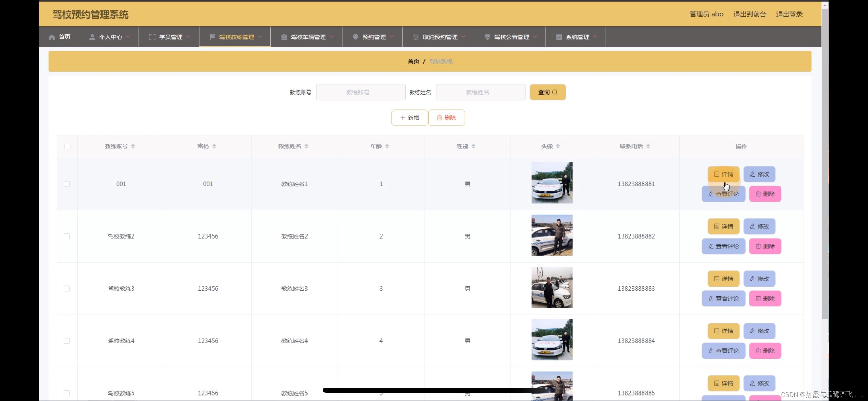
Task: Click the flag icon beside 驾校教练管理
Action: click(x=212, y=37)
